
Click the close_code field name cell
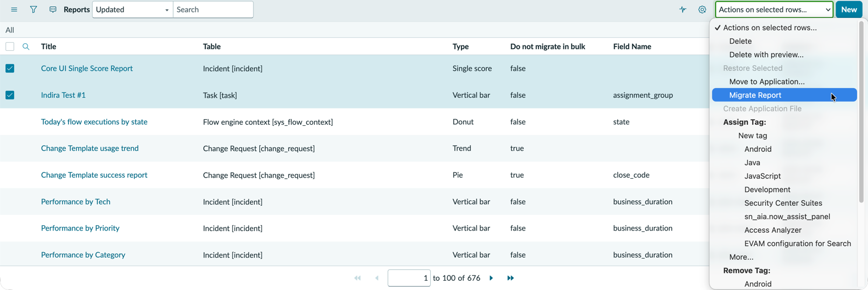click(x=631, y=176)
